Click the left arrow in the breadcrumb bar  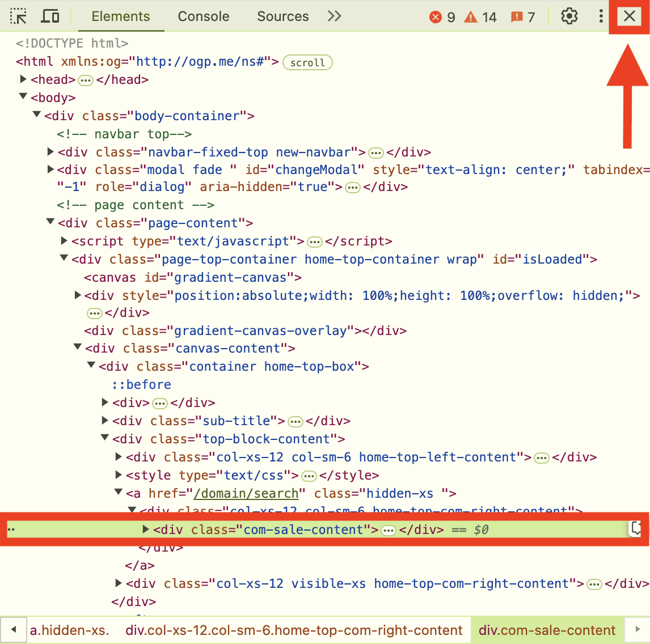[13, 629]
